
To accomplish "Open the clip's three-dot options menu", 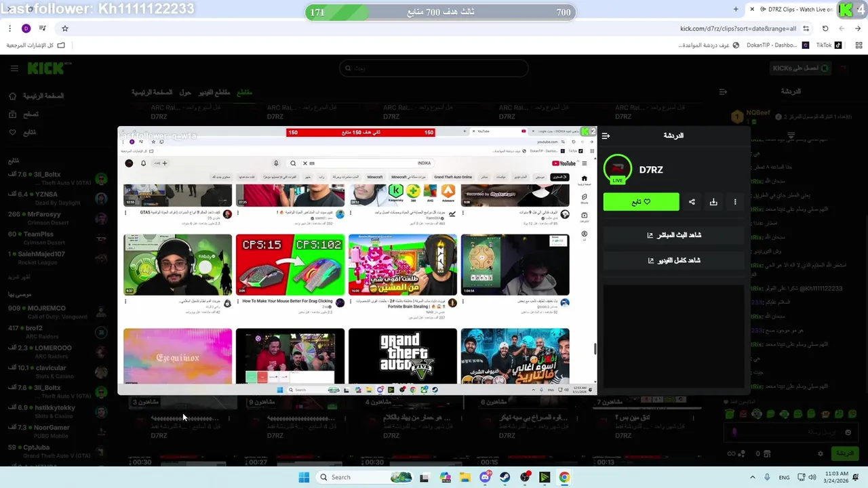I will point(735,202).
